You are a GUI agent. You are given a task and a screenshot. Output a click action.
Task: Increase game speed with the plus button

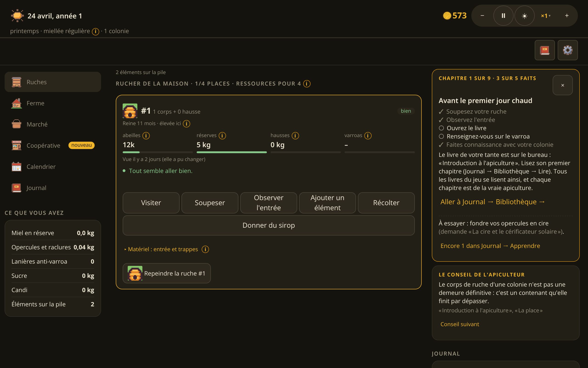tap(567, 16)
